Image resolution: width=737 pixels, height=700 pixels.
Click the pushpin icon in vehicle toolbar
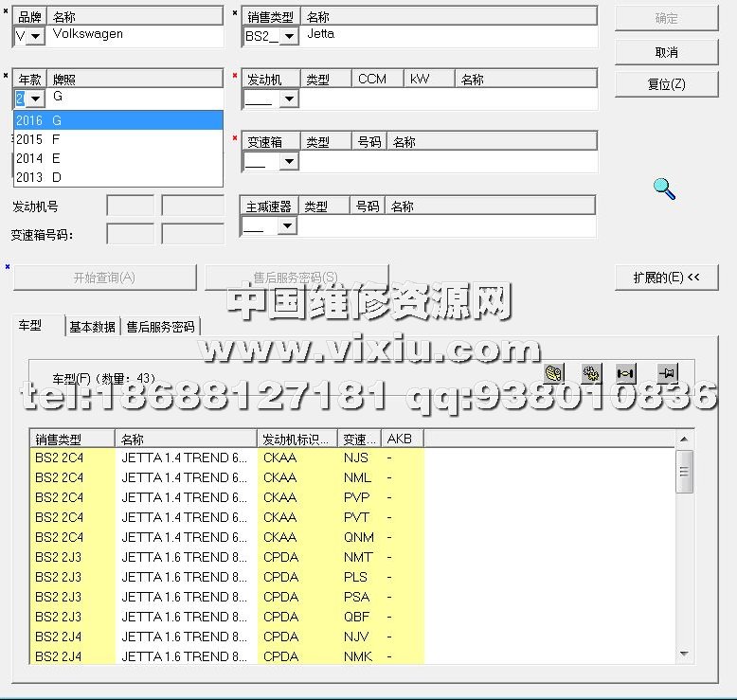(x=666, y=374)
